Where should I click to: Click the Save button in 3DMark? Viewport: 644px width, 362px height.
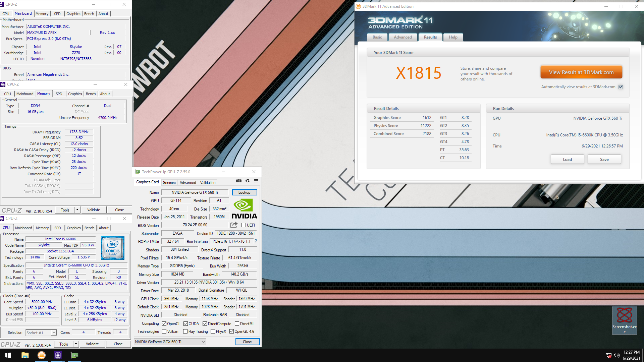coord(604,160)
